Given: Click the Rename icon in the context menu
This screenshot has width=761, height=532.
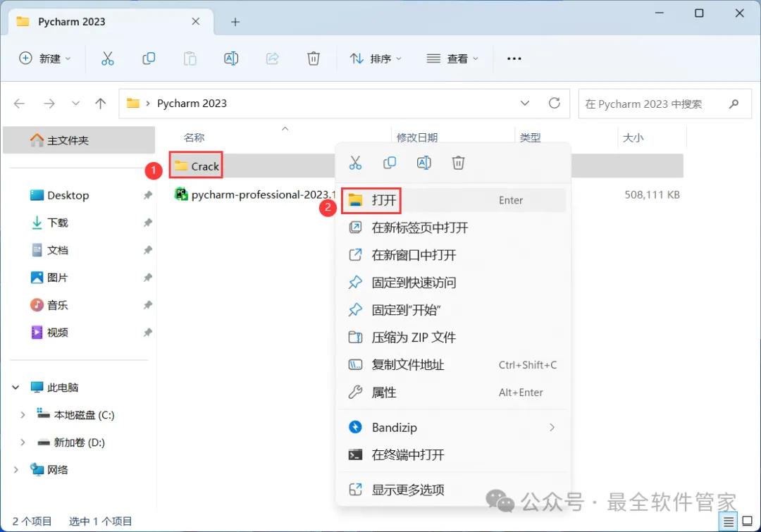Looking at the screenshot, I should point(423,163).
